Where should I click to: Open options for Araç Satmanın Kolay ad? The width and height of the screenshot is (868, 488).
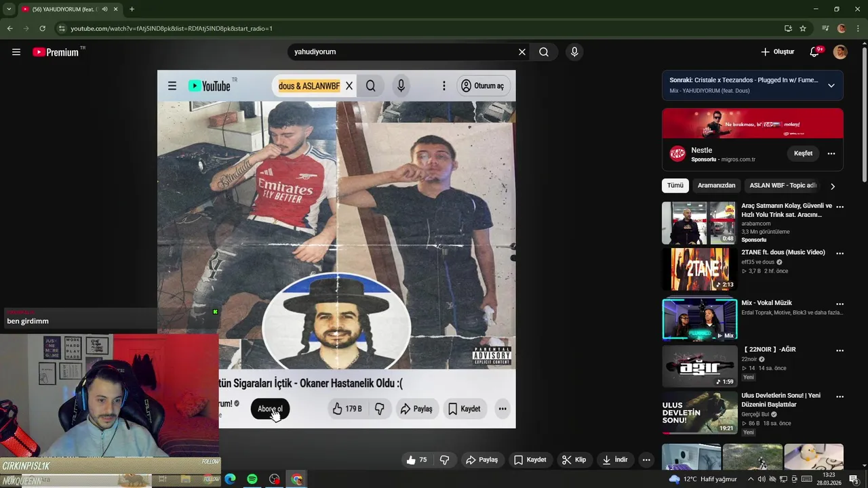(x=840, y=207)
